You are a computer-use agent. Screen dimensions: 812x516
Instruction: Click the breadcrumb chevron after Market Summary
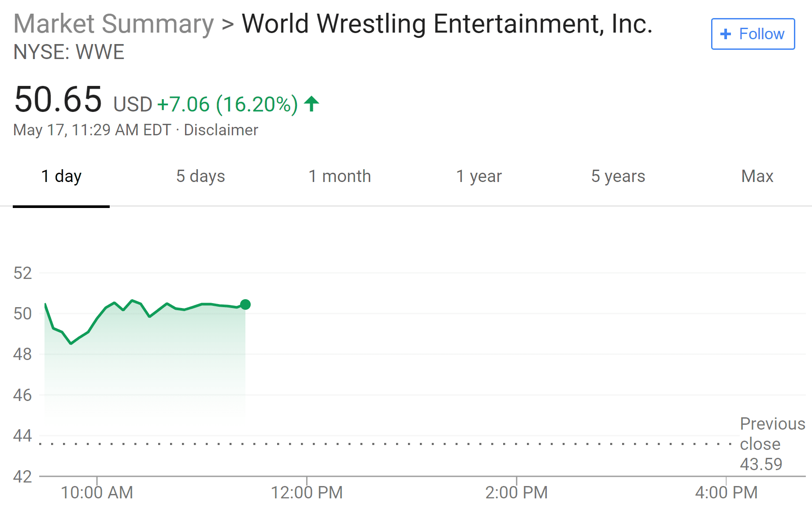tap(228, 24)
